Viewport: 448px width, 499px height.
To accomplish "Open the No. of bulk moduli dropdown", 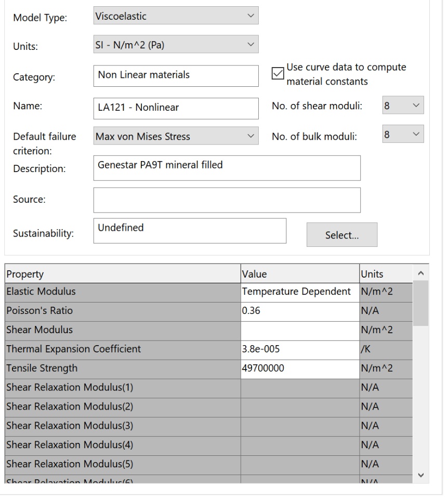I will [x=403, y=134].
